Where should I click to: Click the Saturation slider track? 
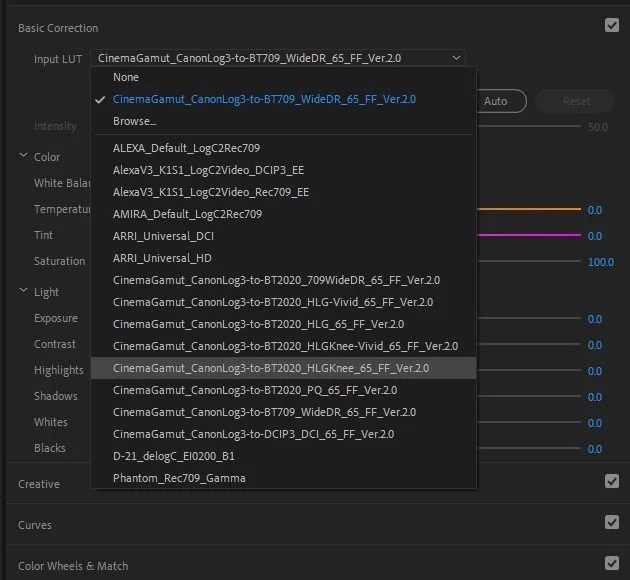pos(529,261)
